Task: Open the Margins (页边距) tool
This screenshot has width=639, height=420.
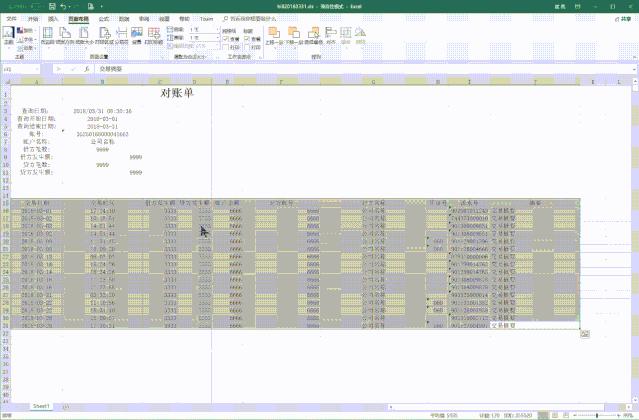Action: [x=47, y=37]
